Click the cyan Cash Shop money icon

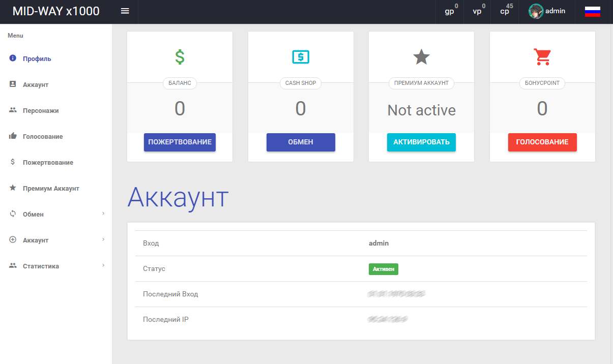300,56
